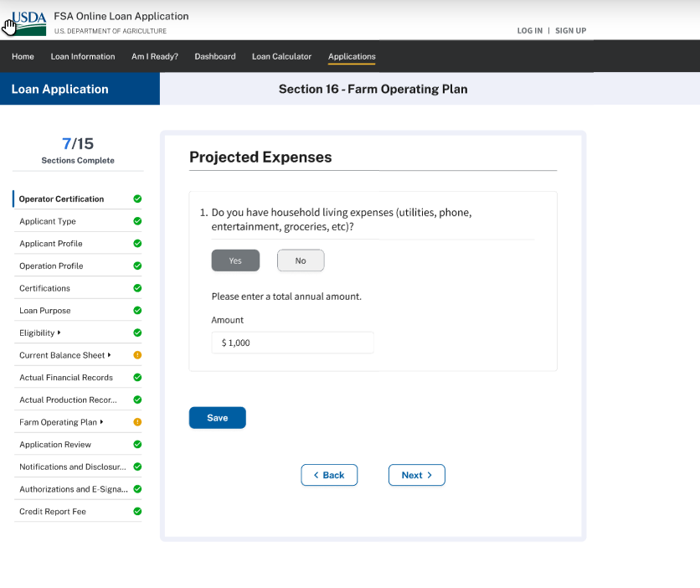The height and width of the screenshot is (588, 700).
Task: Click the Next button
Action: 416,475
